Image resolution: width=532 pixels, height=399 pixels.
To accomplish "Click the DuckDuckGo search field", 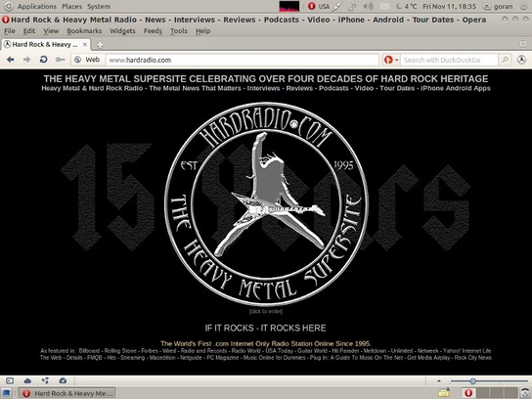I will pyautogui.click(x=449, y=60).
